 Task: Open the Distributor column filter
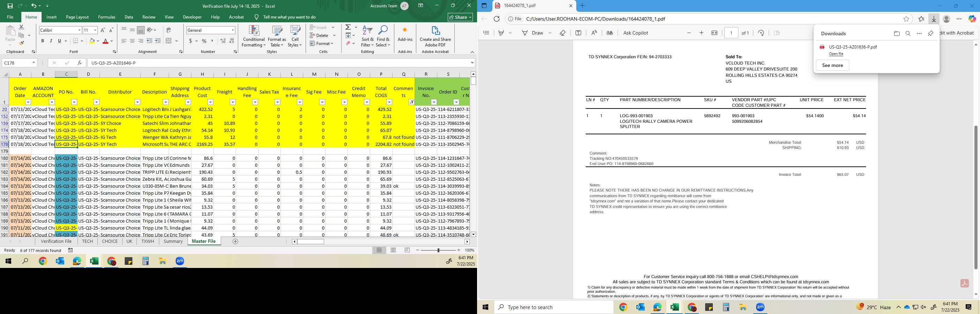(137, 102)
